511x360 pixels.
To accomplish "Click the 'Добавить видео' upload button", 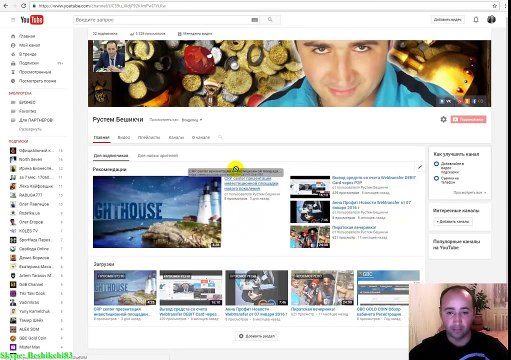I will point(448,20).
